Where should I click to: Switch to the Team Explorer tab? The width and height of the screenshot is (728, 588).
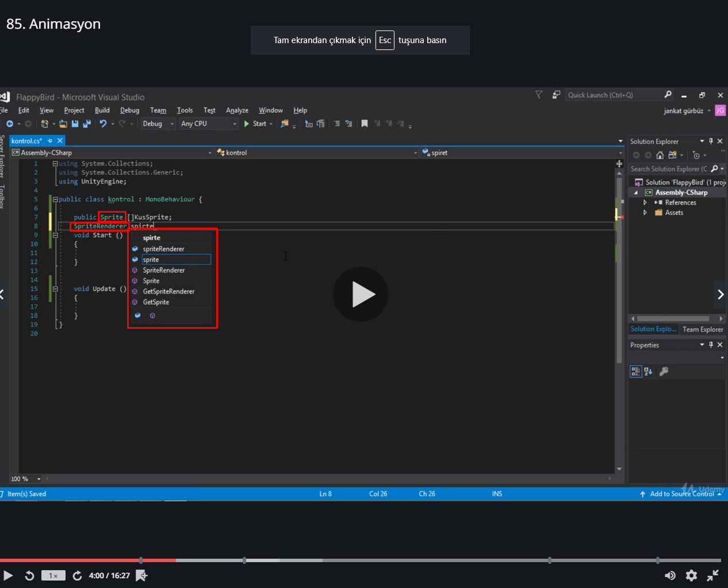703,329
